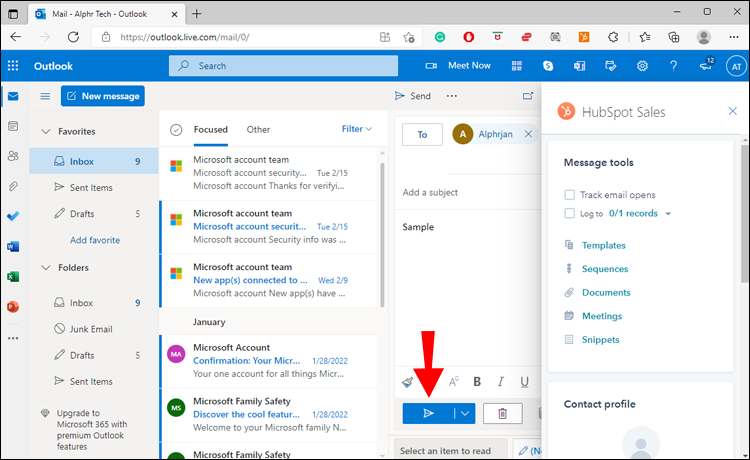
Task: Pop out the compose window
Action: (528, 96)
